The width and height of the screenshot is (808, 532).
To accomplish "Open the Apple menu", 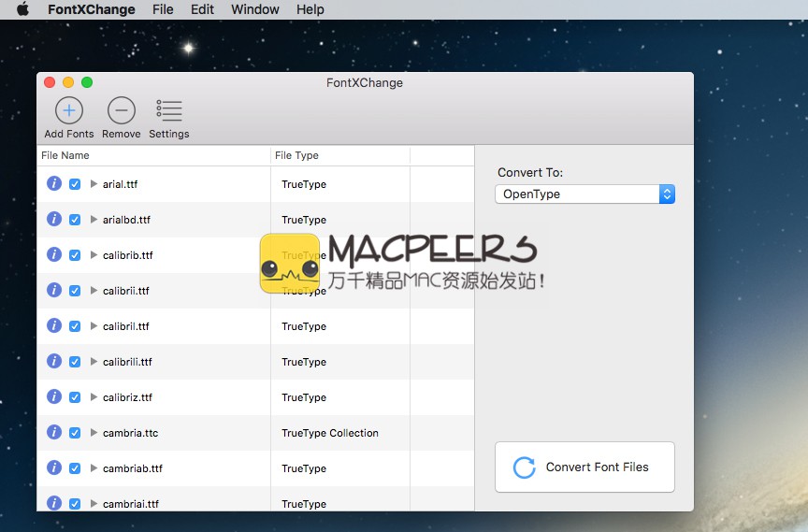I will (x=22, y=9).
